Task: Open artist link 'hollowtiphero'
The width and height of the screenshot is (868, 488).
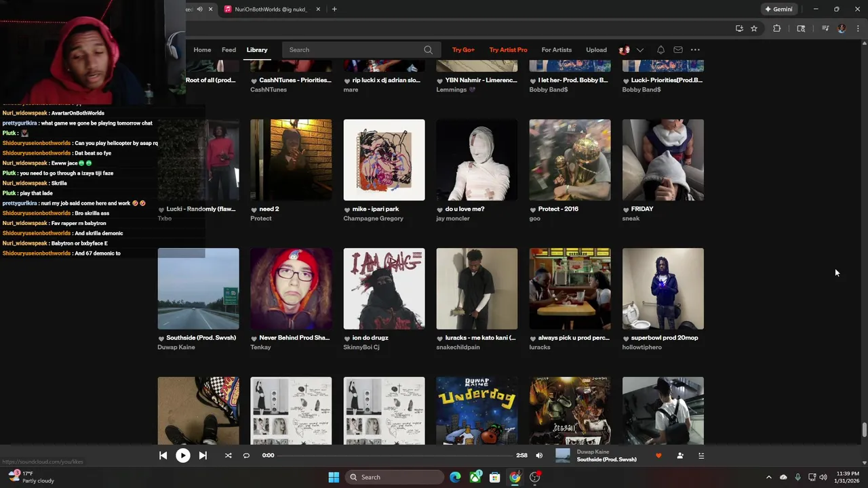Action: point(642,347)
